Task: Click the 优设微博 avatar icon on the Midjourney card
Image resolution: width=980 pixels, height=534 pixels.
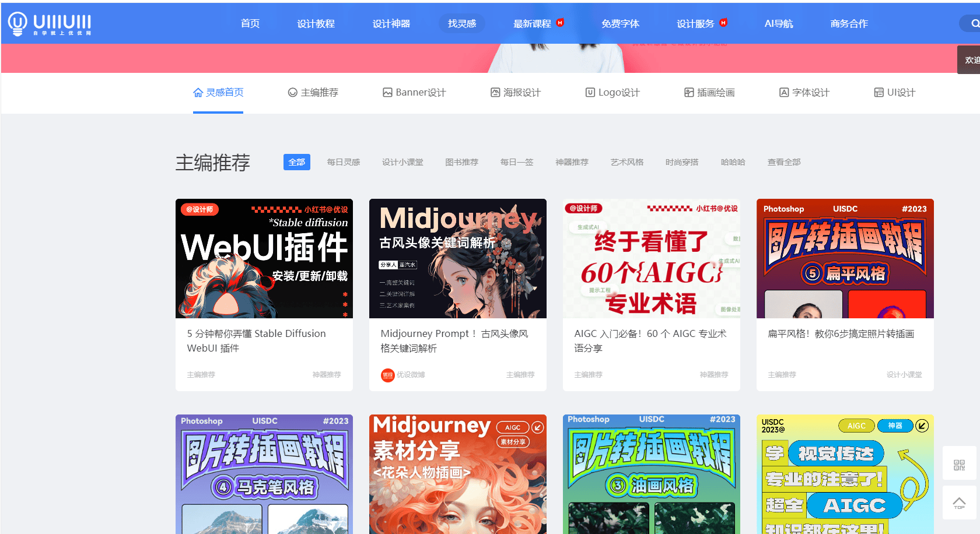Action: pyautogui.click(x=387, y=375)
